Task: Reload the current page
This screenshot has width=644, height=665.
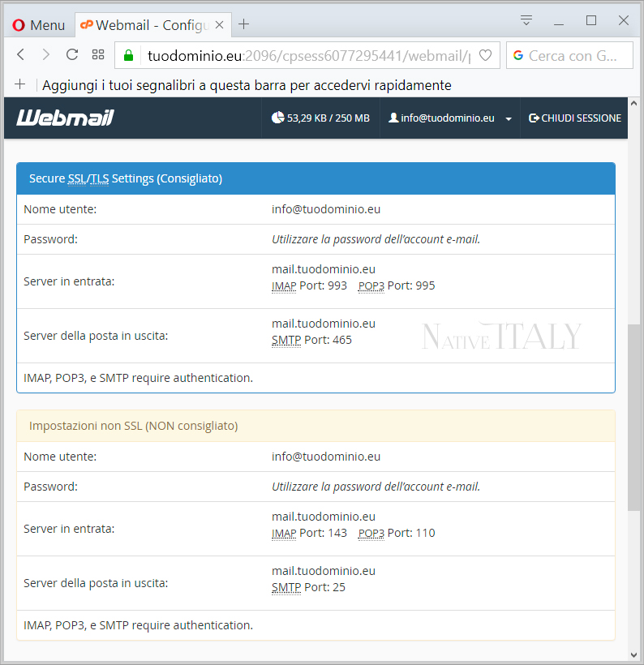Action: click(72, 55)
